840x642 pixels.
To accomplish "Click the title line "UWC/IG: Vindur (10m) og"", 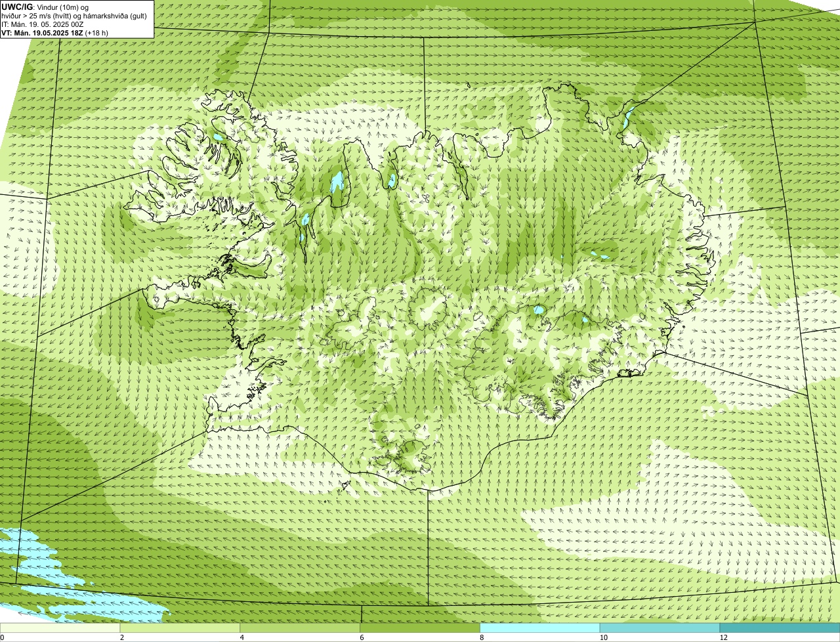I will click(x=45, y=7).
